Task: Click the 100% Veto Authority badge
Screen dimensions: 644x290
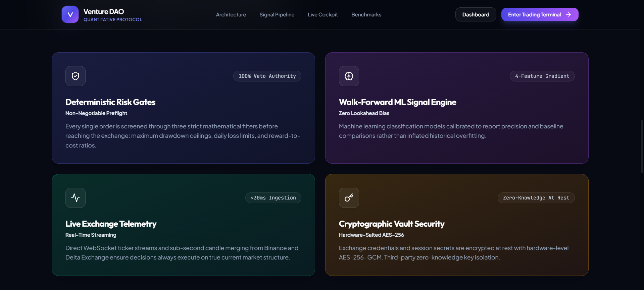Action: click(x=267, y=76)
